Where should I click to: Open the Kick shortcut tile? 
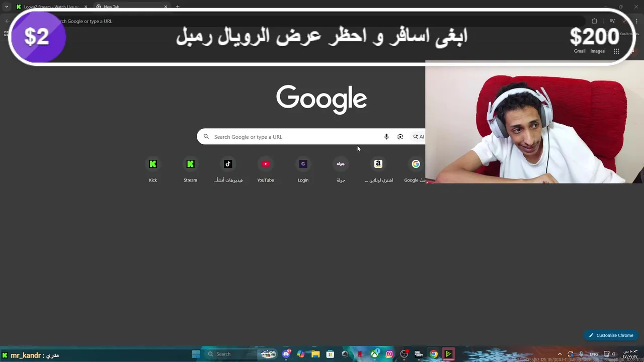click(x=153, y=170)
